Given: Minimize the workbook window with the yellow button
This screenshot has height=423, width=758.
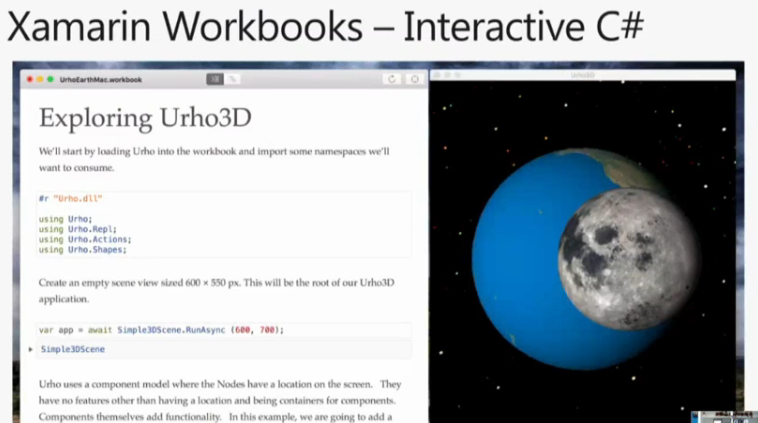Looking at the screenshot, I should coord(40,79).
